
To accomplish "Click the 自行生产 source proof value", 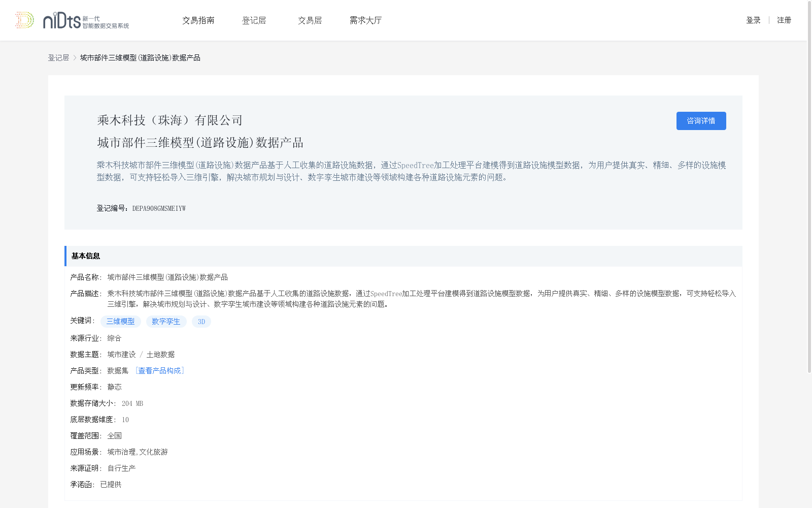I will point(121,468).
